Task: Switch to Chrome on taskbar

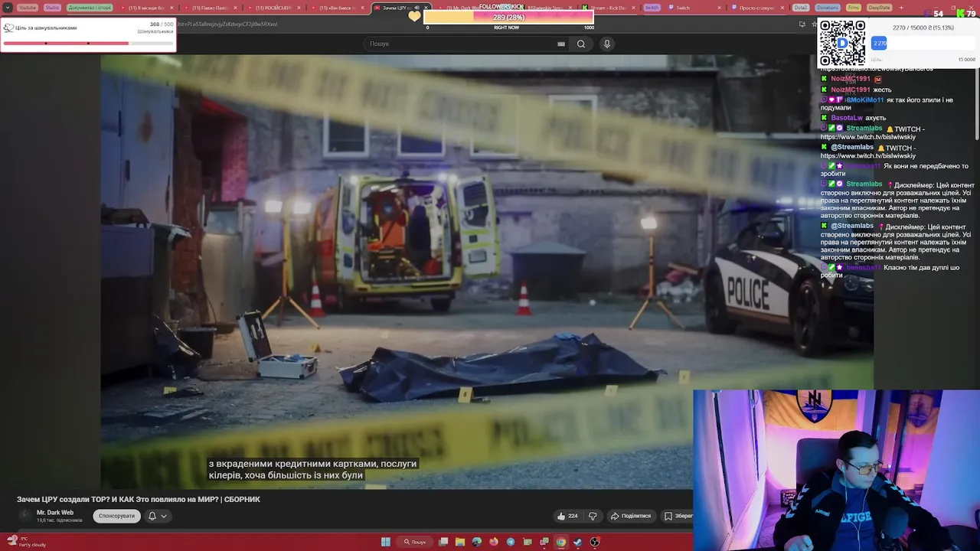Action: (x=561, y=542)
